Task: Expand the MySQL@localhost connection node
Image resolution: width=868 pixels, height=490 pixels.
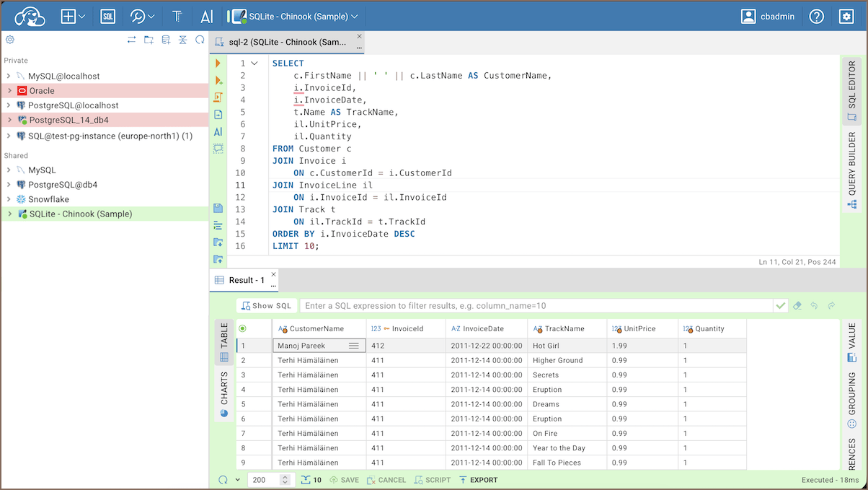Action: coord(9,76)
